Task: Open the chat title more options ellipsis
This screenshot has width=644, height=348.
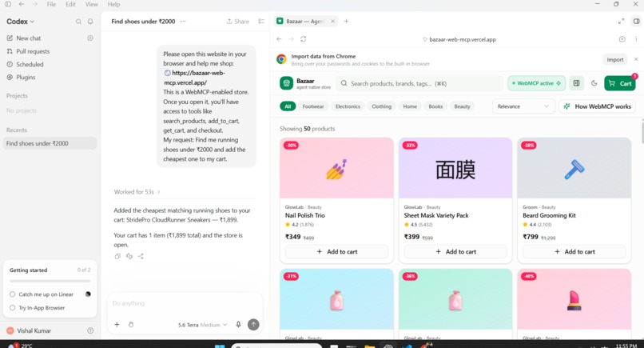Action: pos(183,22)
